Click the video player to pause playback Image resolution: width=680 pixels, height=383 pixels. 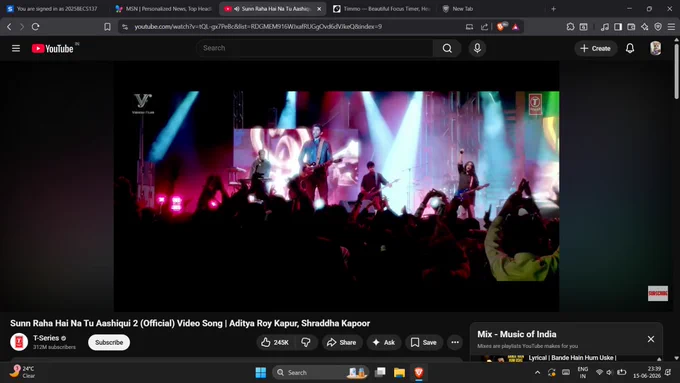336,187
